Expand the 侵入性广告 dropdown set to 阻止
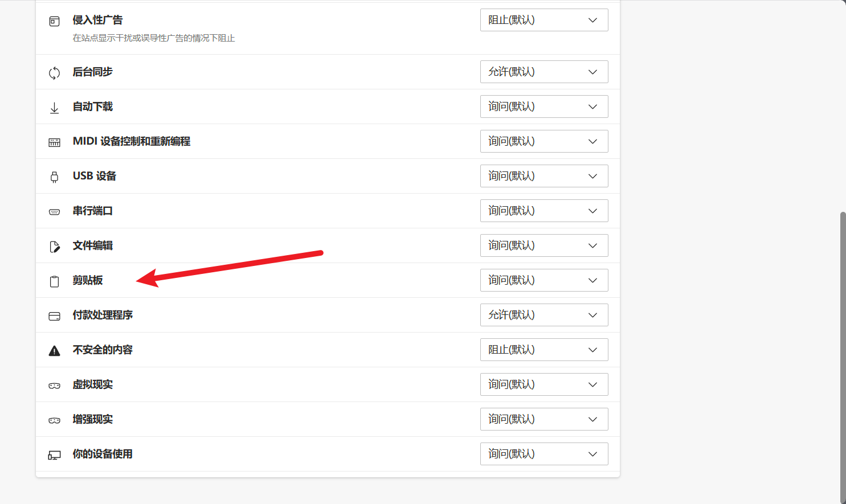The height and width of the screenshot is (504, 846). [543, 20]
